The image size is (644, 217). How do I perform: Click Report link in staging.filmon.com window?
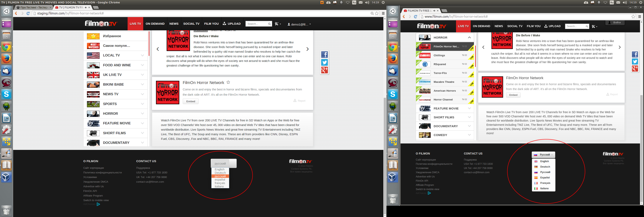299,101
